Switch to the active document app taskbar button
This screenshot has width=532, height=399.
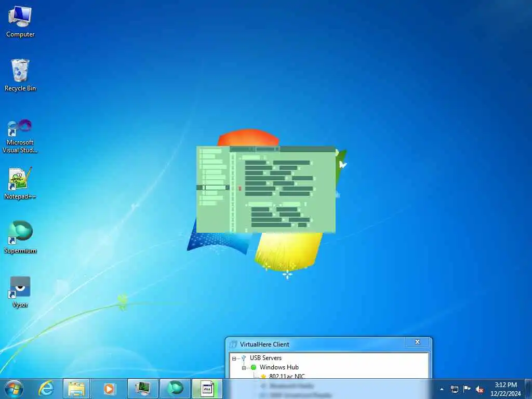tap(207, 389)
